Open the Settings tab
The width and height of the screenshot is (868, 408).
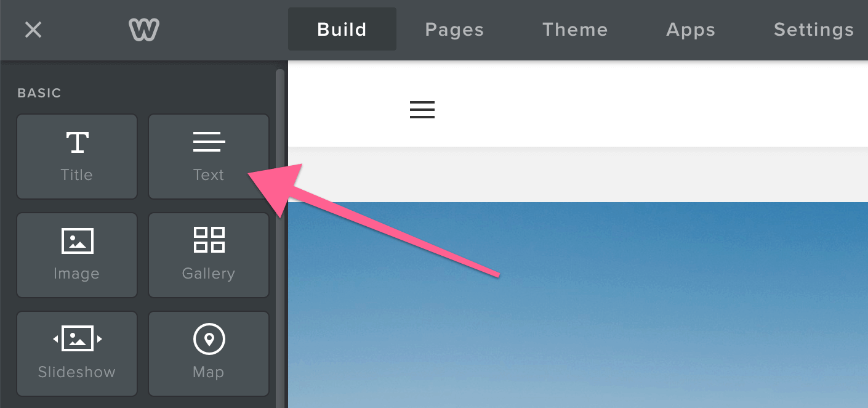pyautogui.click(x=814, y=30)
